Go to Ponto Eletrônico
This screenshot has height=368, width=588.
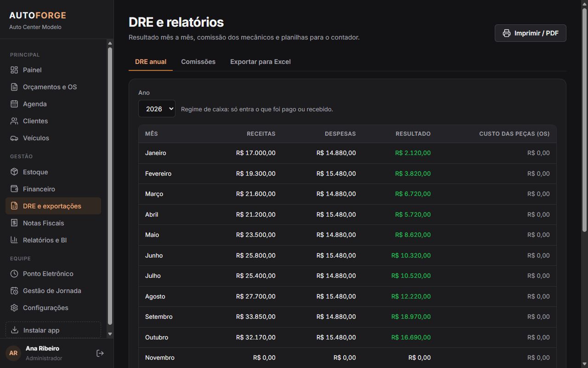click(x=53, y=274)
